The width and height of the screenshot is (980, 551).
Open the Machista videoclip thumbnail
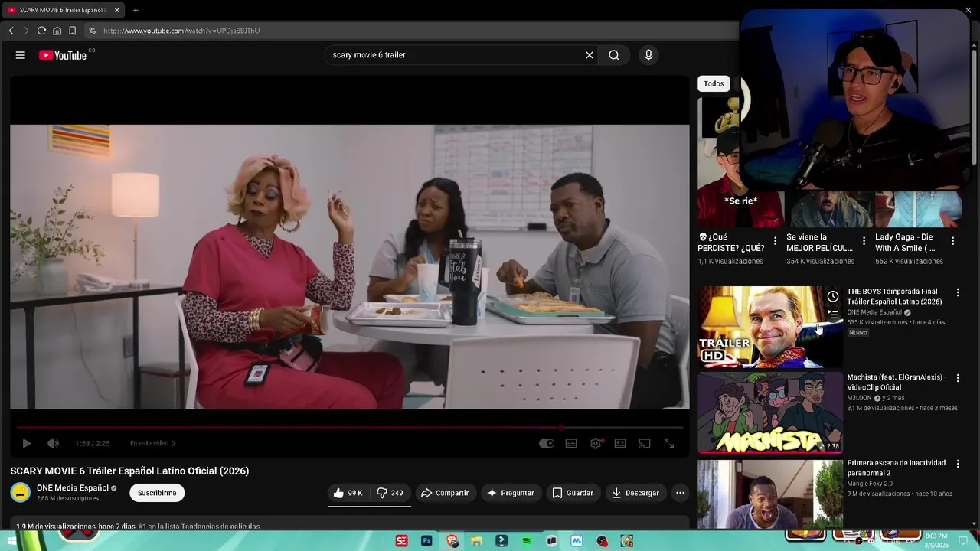pos(769,413)
